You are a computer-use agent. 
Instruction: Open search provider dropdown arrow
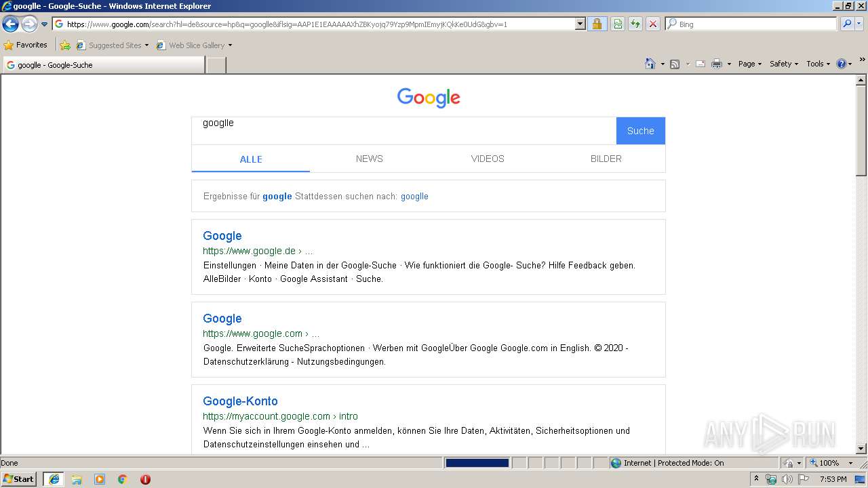click(859, 24)
